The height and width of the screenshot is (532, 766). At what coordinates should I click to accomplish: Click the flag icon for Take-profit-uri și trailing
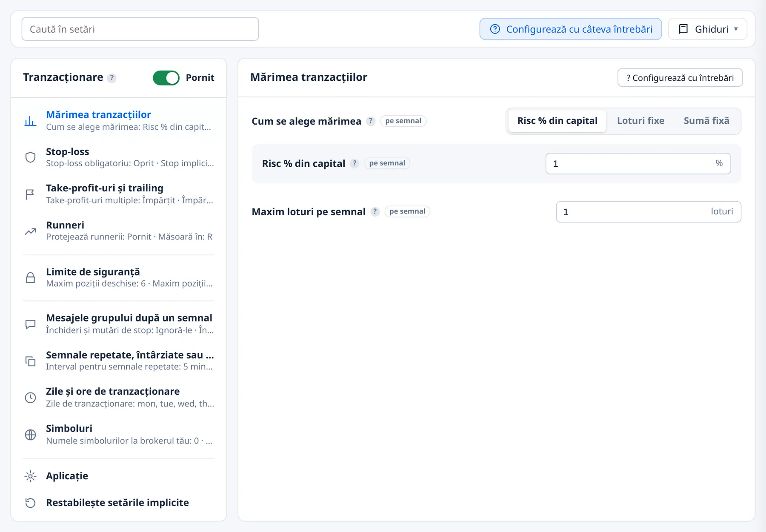(x=30, y=194)
